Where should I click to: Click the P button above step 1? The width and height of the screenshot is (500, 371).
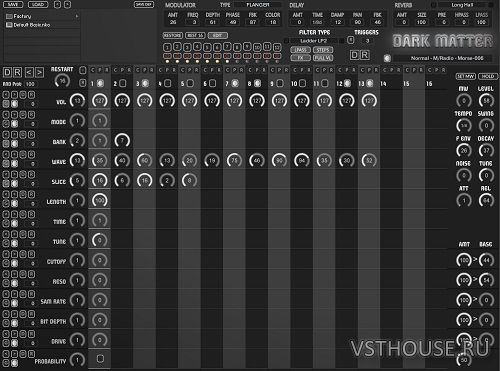100,70
